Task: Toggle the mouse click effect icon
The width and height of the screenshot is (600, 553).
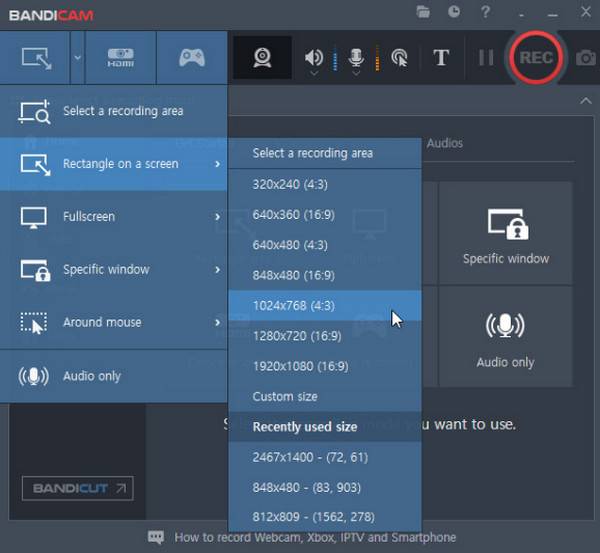Action: (399, 58)
